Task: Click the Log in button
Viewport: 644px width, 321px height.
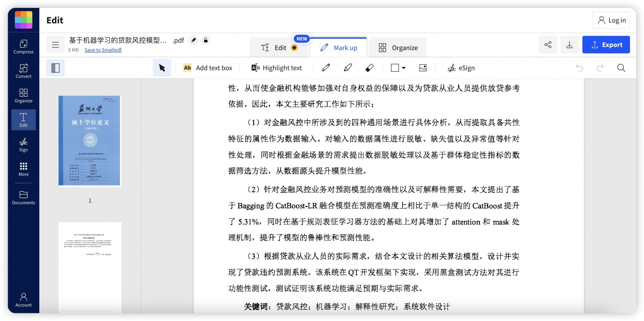Action: pyautogui.click(x=611, y=20)
